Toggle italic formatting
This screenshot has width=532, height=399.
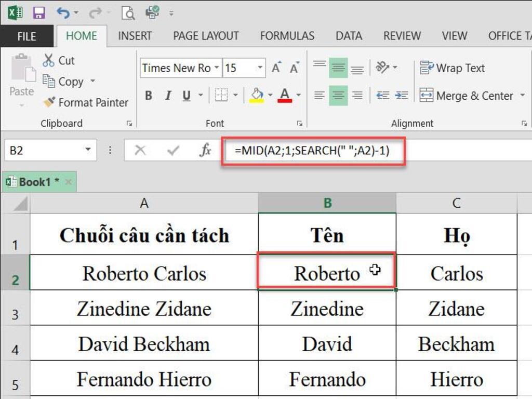167,96
